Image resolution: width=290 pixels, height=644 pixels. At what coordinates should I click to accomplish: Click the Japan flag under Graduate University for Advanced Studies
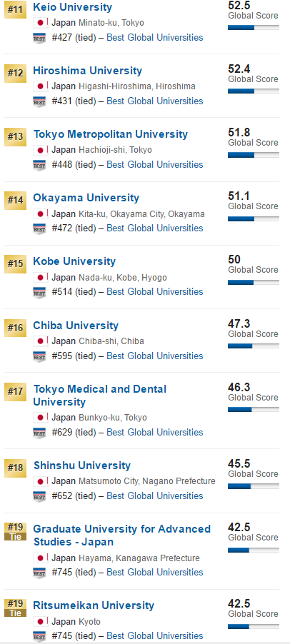(x=40, y=558)
